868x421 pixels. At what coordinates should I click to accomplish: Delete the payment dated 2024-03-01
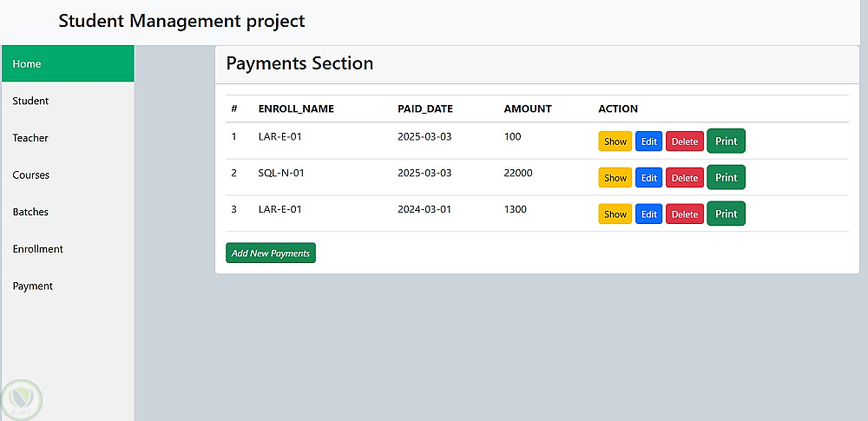684,214
